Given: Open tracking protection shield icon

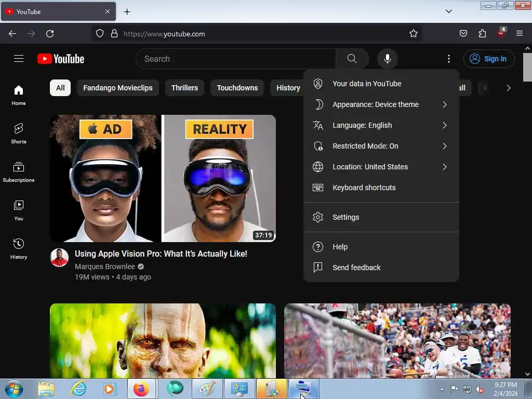Looking at the screenshot, I should click(x=99, y=34).
